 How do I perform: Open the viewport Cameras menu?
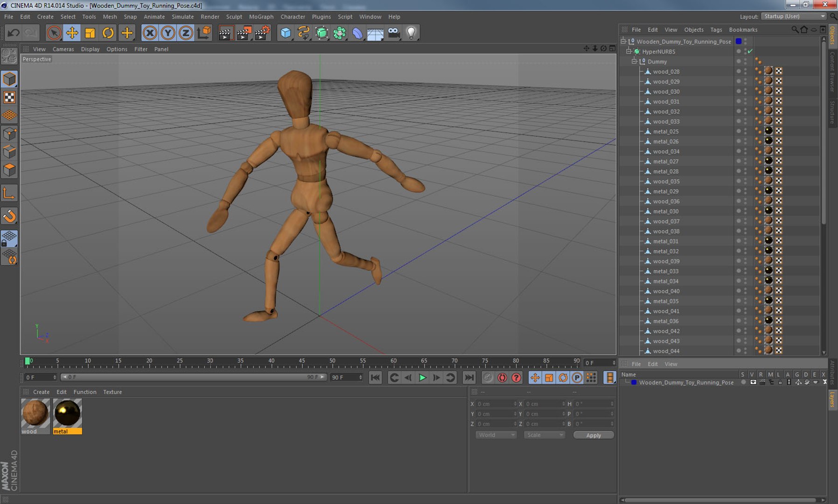[63, 49]
